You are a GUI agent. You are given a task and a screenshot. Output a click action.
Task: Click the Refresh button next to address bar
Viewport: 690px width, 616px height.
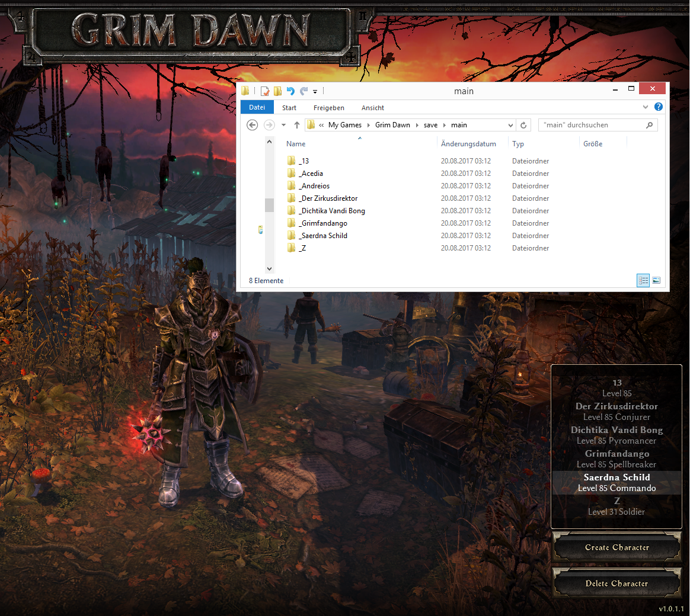(523, 125)
